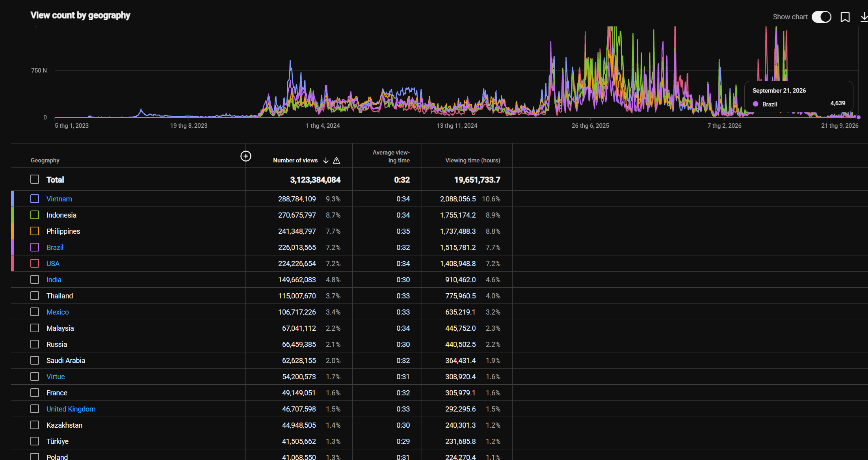
Task: Open the Mexico geography link
Action: [58, 312]
